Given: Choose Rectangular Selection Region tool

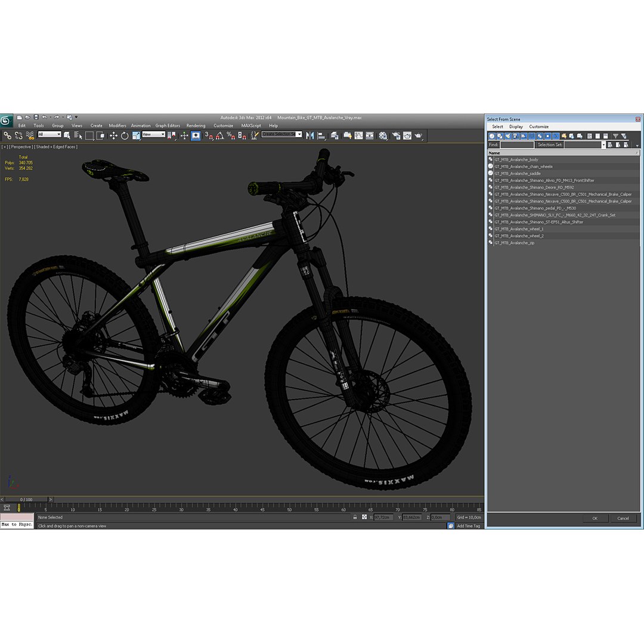Looking at the screenshot, I should point(89,135).
